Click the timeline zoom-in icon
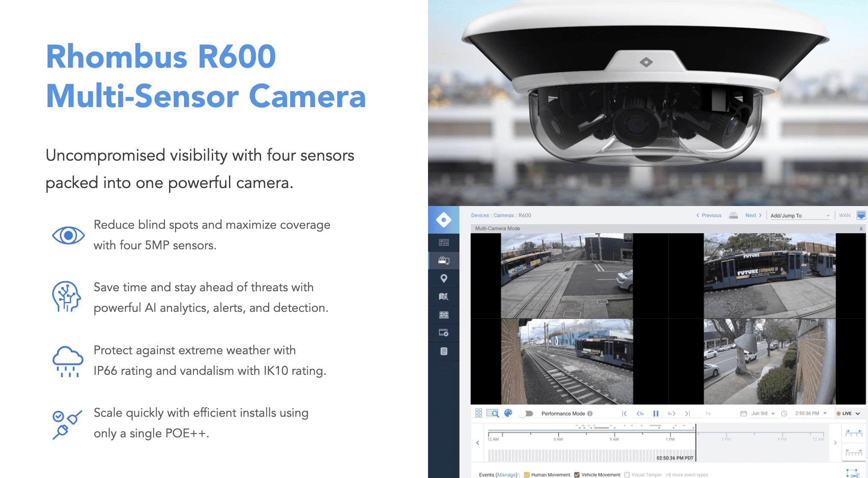 tap(854, 433)
